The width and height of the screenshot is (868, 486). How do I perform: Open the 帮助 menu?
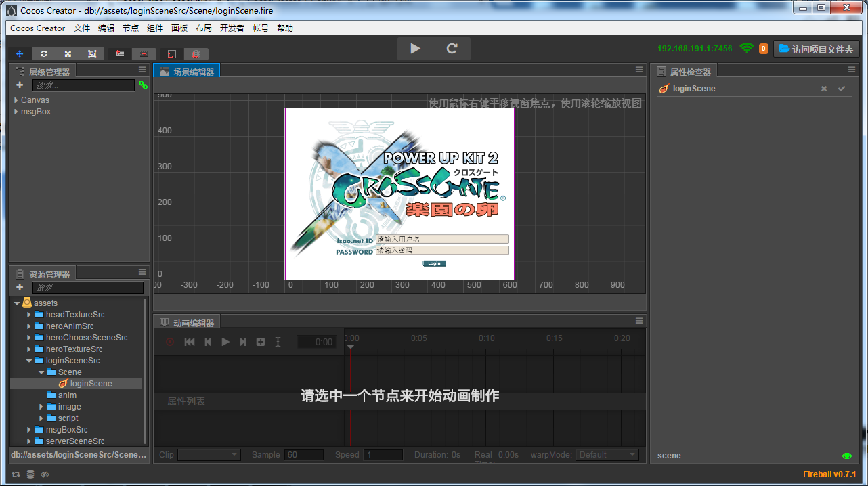coord(285,28)
